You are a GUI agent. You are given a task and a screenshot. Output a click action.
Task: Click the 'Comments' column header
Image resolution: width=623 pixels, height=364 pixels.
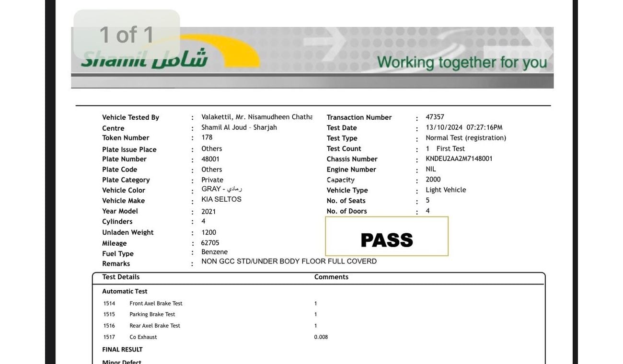(331, 277)
